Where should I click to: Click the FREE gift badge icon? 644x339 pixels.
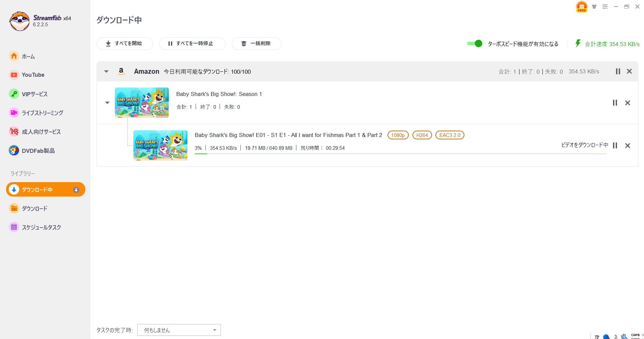[582, 7]
